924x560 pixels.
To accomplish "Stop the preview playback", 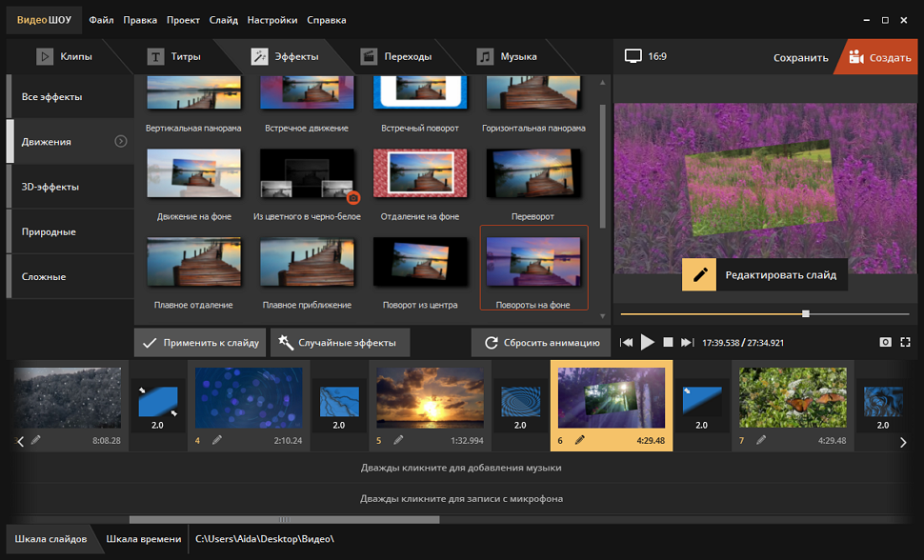I will pos(668,342).
